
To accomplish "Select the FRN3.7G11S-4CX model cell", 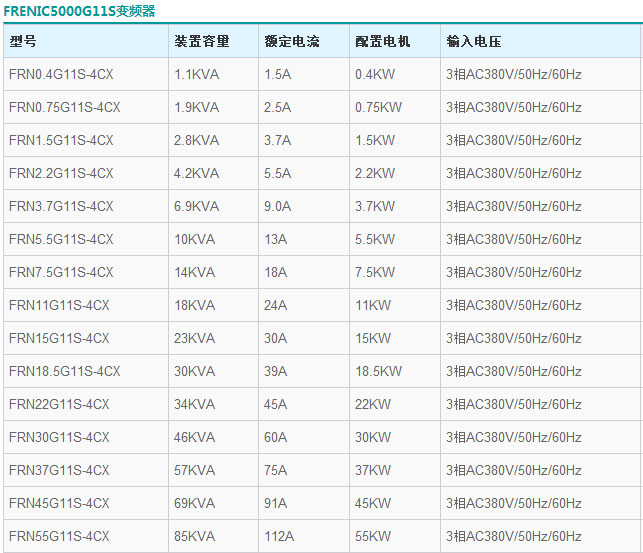I will 61,207.
